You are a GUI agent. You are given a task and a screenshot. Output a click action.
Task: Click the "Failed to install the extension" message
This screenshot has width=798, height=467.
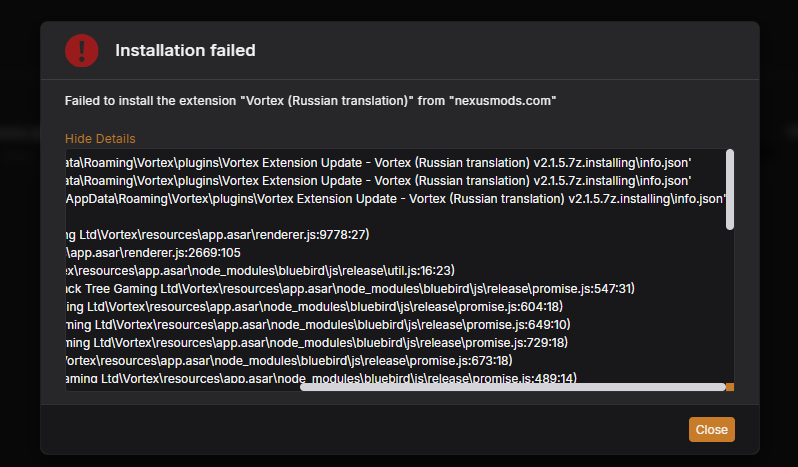tap(310, 101)
